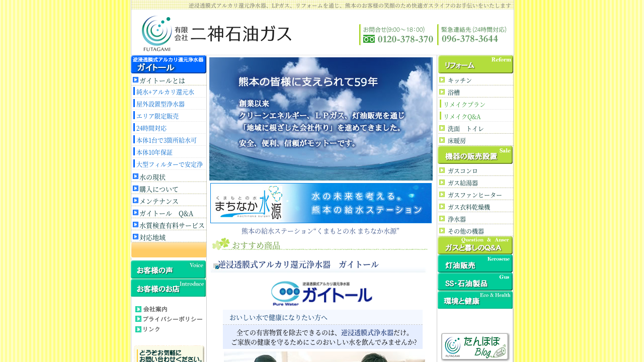Go to the リメイクQ&A link
This screenshot has width=644, height=362.
[462, 117]
